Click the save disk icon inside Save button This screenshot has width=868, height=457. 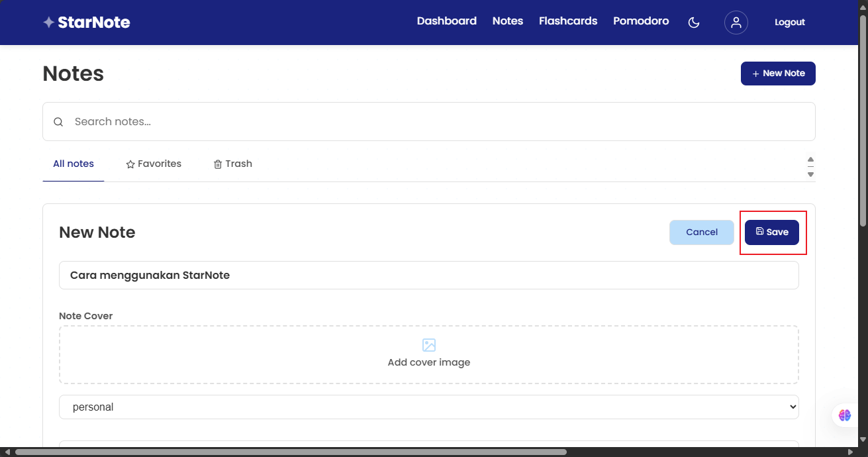(761, 232)
